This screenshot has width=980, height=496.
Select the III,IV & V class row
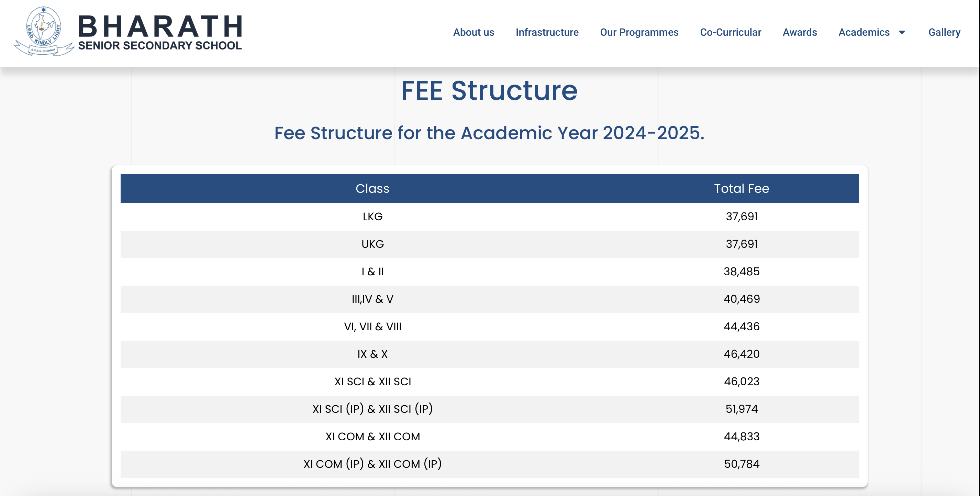[x=372, y=299]
